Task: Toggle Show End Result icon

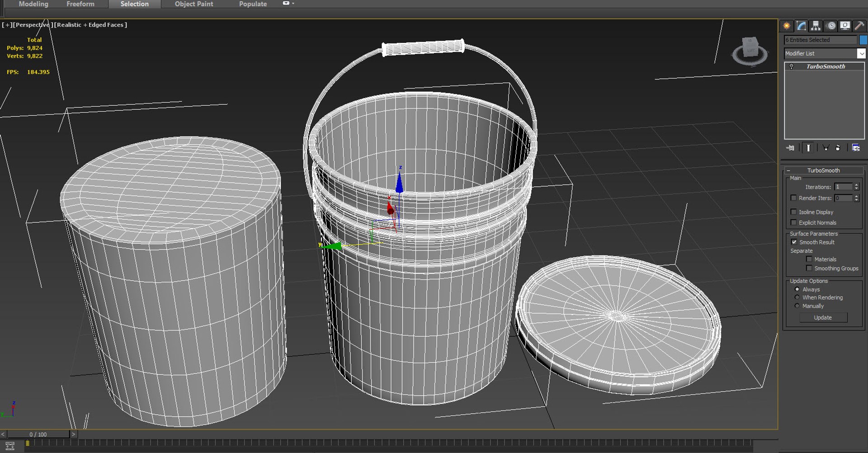Action: point(808,148)
